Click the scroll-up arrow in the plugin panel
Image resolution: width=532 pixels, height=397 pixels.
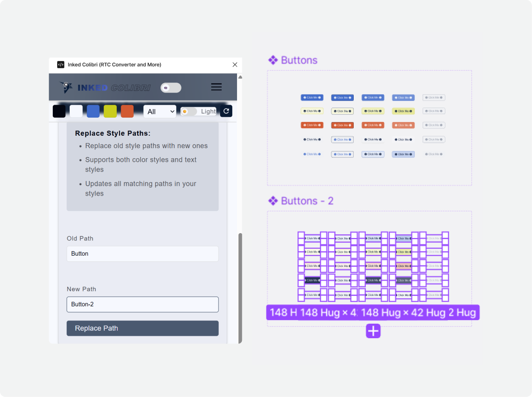click(240, 77)
